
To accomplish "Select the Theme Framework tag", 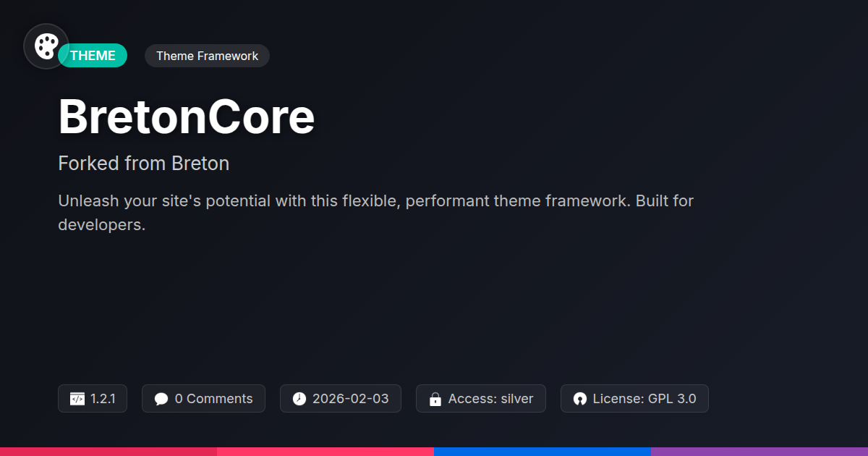I will [207, 56].
